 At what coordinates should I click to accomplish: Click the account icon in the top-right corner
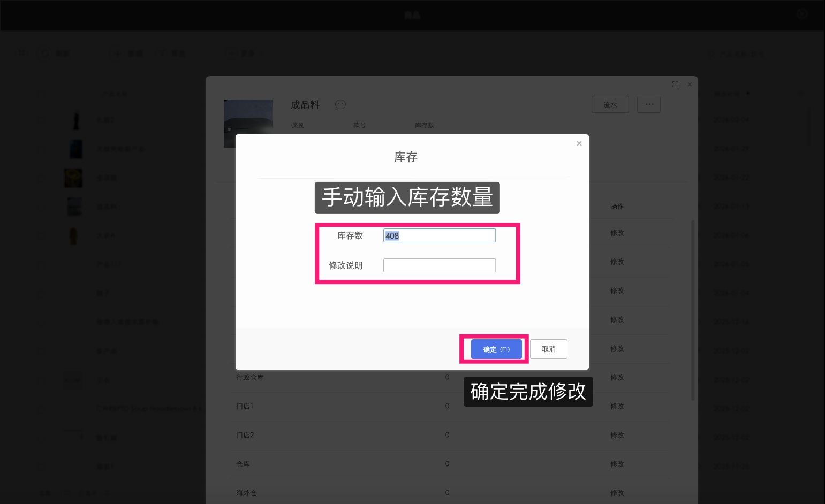pyautogui.click(x=801, y=14)
